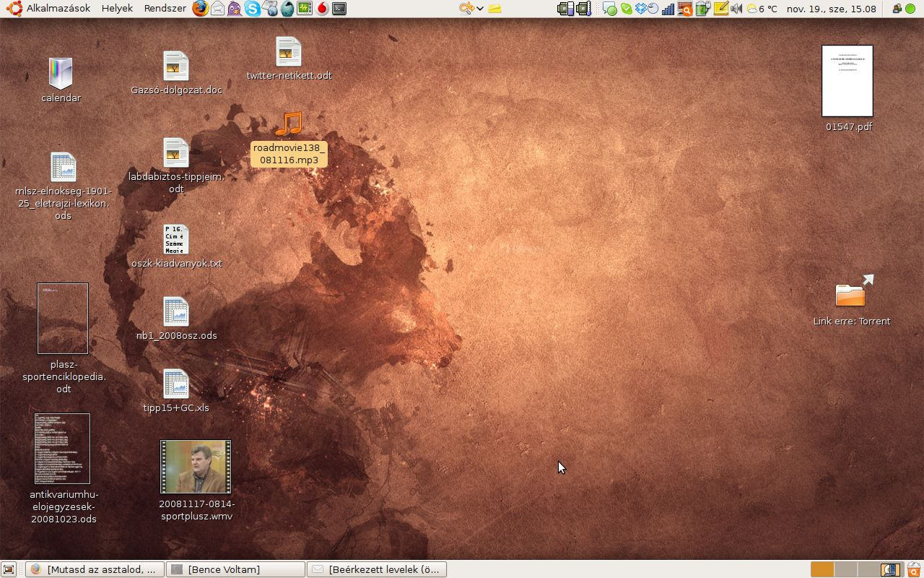The height and width of the screenshot is (578, 924).
Task: Click the display search tray icon
Action: (686, 9)
